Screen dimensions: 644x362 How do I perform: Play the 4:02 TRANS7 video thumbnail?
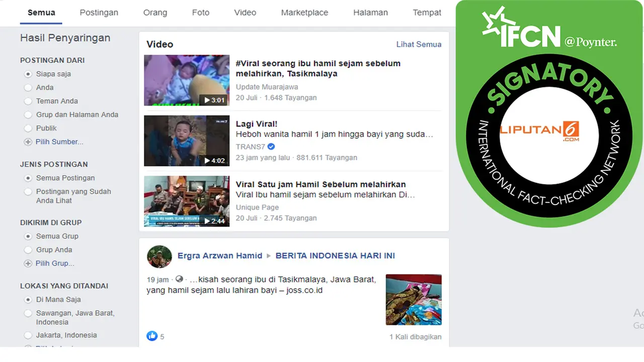(x=187, y=141)
